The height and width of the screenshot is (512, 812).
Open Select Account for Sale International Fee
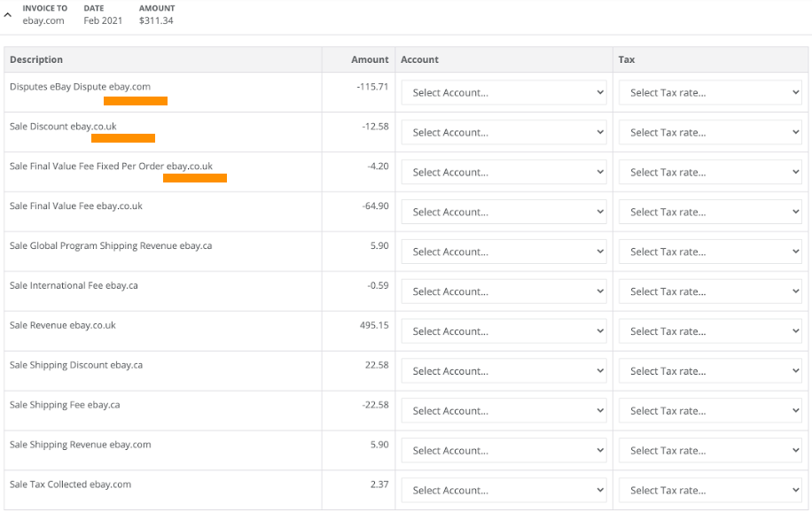tap(504, 291)
